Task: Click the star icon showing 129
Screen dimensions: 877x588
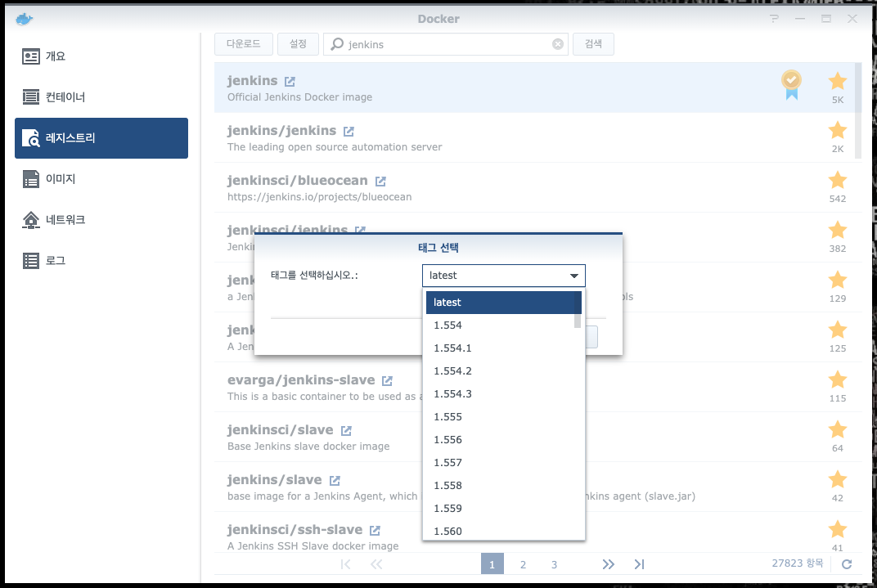Action: (837, 280)
